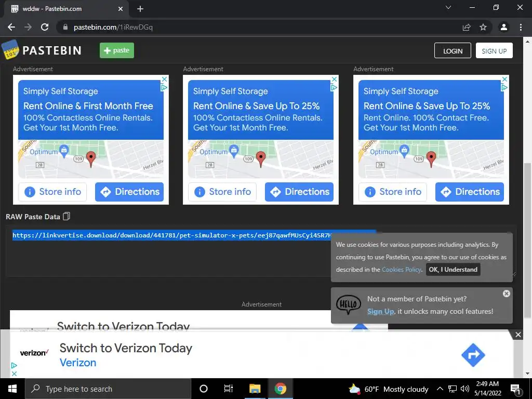Screen dimensions: 532x399
Task: Close the wddw - Pastebin.com tab
Action: pyautogui.click(x=121, y=9)
